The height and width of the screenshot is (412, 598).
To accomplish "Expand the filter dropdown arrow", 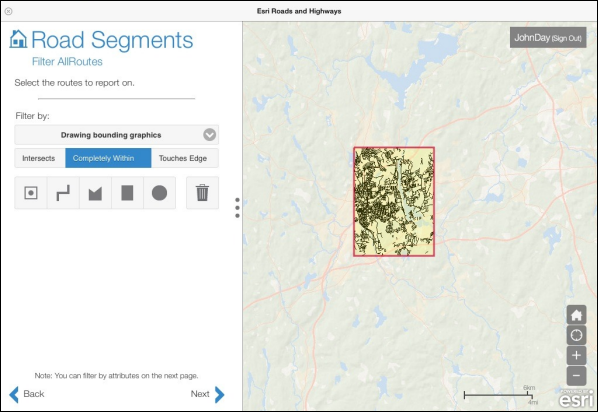I will 209,135.
